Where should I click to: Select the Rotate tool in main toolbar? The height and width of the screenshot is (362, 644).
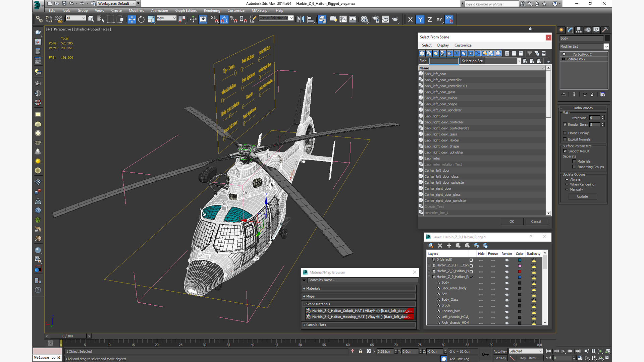click(x=141, y=19)
